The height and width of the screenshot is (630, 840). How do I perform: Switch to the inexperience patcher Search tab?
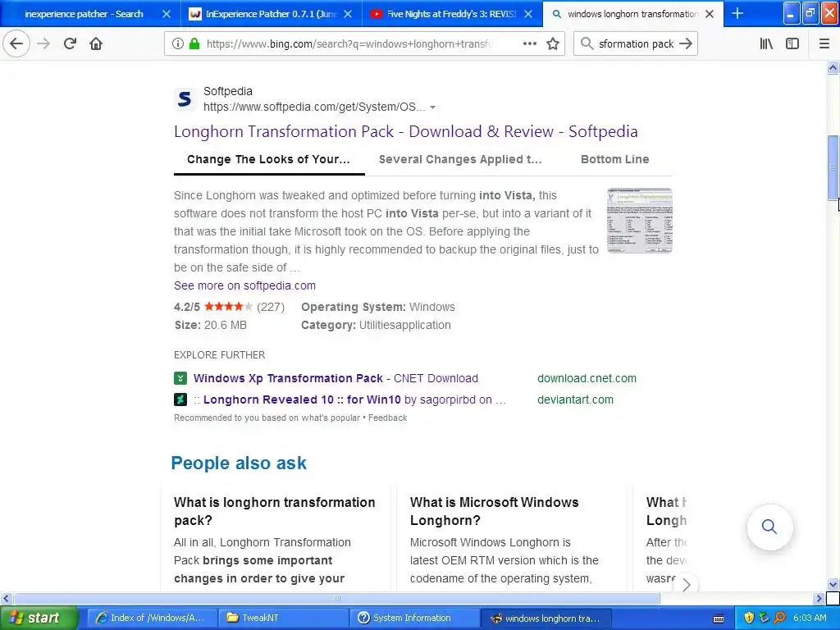84,14
